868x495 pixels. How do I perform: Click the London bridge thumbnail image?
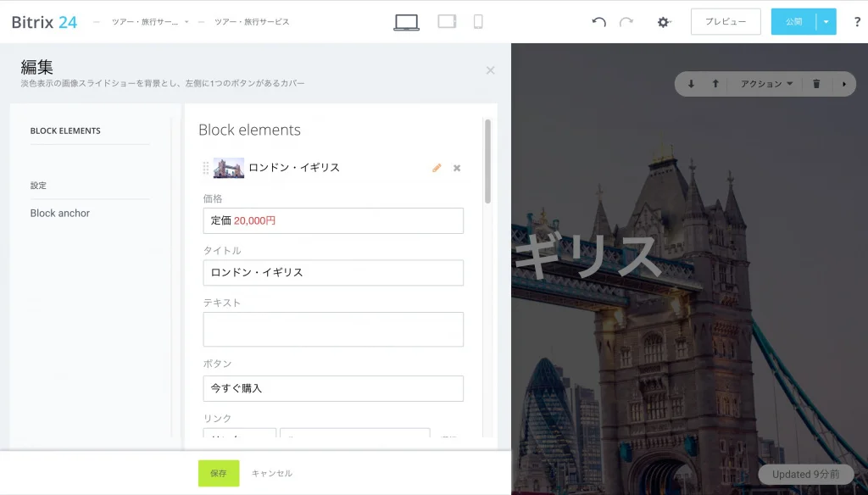229,168
